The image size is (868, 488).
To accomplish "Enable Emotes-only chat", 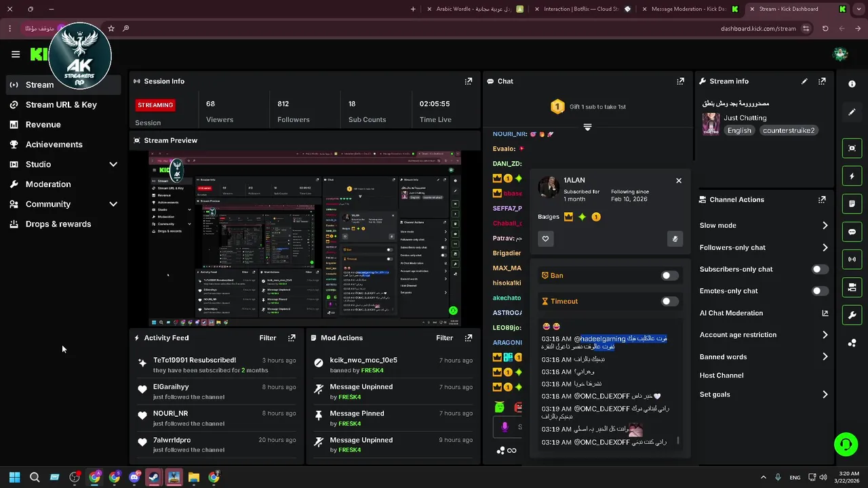I will coord(820,291).
